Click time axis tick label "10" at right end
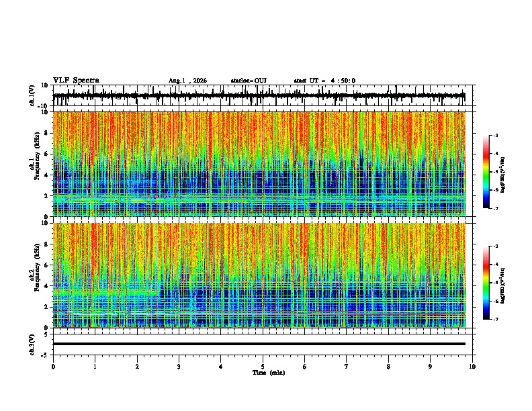Image resolution: width=532 pixels, height=411 pixels. point(472,367)
